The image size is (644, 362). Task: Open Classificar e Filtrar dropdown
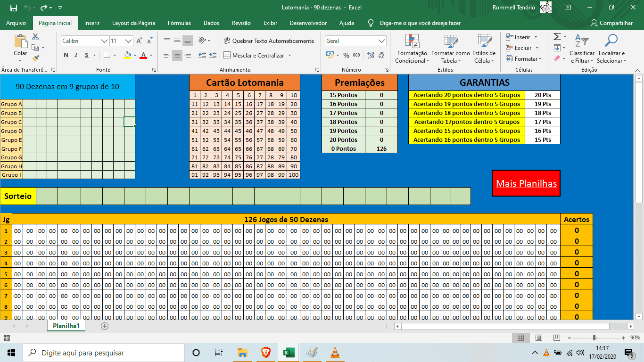click(x=582, y=49)
